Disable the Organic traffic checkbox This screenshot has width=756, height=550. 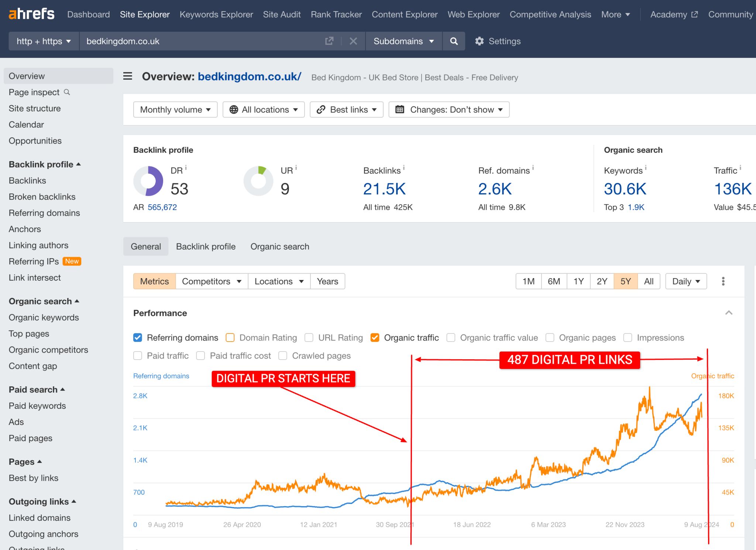pyautogui.click(x=375, y=338)
